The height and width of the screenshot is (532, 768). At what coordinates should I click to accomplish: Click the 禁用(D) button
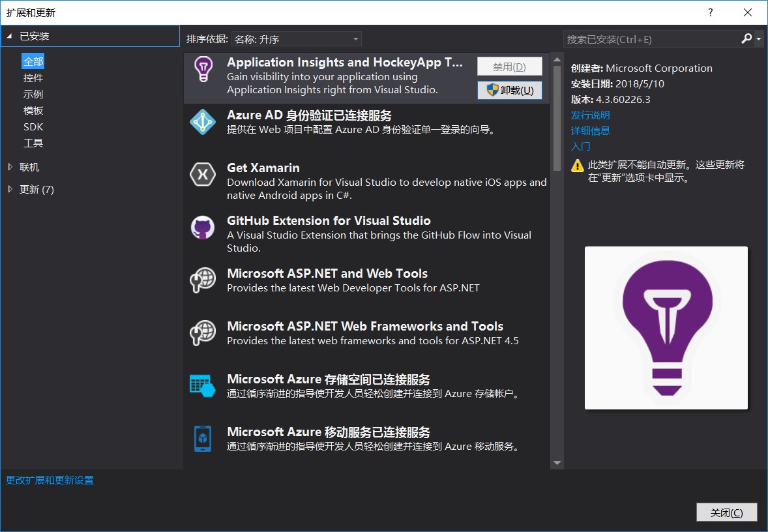(x=509, y=66)
